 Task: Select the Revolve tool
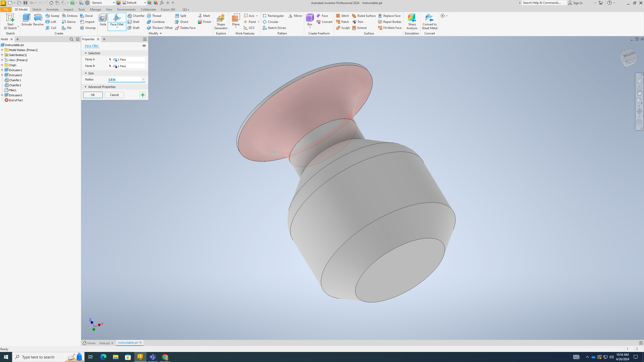tap(38, 20)
